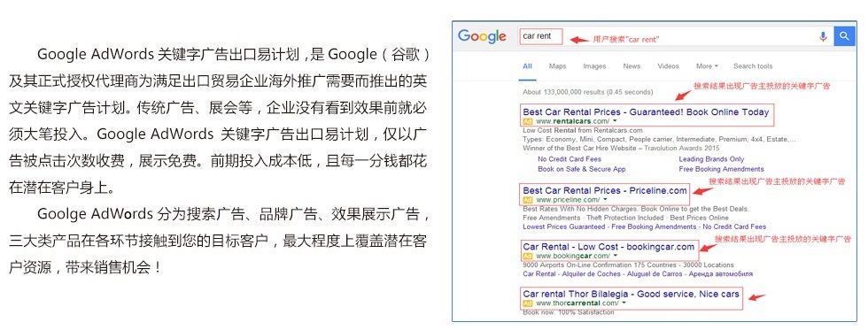Click the Ad badge beside www.priceline.com
868x330 pixels.
(528, 200)
